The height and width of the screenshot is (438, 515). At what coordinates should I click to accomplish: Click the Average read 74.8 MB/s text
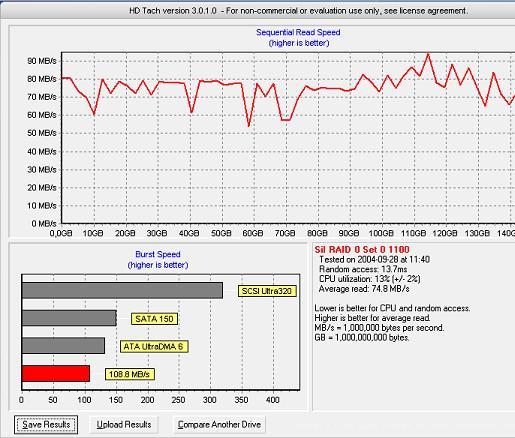click(364, 289)
